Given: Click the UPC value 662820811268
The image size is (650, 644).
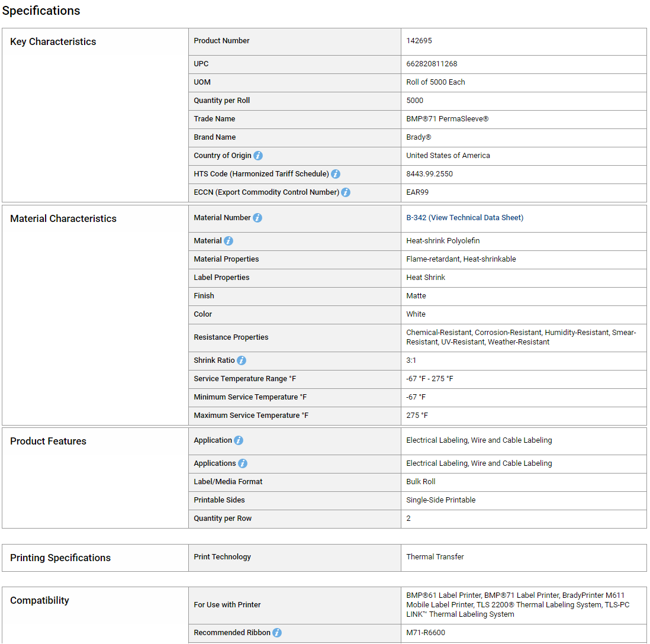Looking at the screenshot, I should [x=432, y=64].
